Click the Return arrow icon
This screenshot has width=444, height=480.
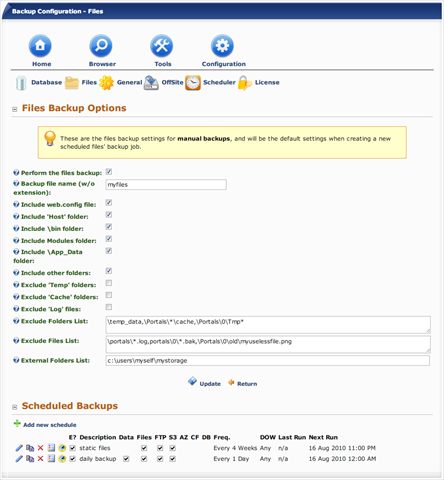pyautogui.click(x=231, y=383)
